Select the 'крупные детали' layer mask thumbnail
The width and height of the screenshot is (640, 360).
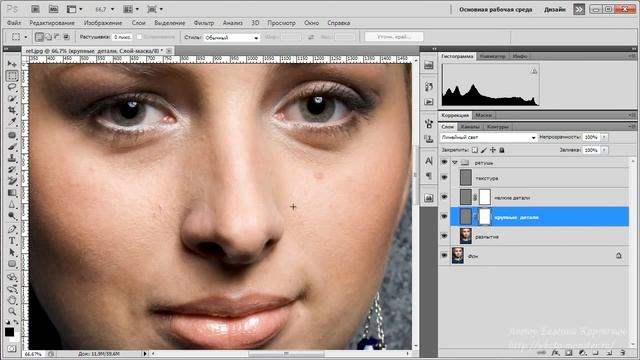(x=484, y=216)
